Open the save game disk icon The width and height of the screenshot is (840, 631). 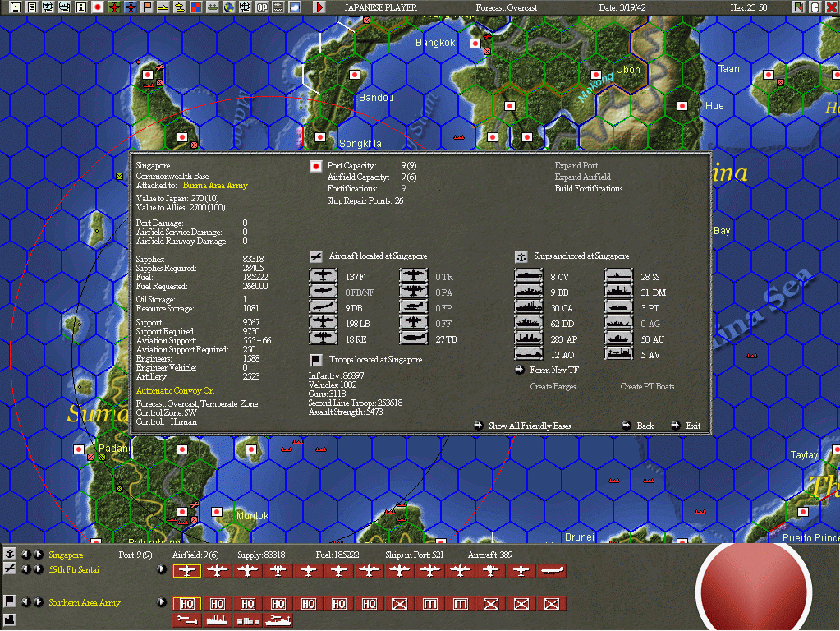point(16,7)
